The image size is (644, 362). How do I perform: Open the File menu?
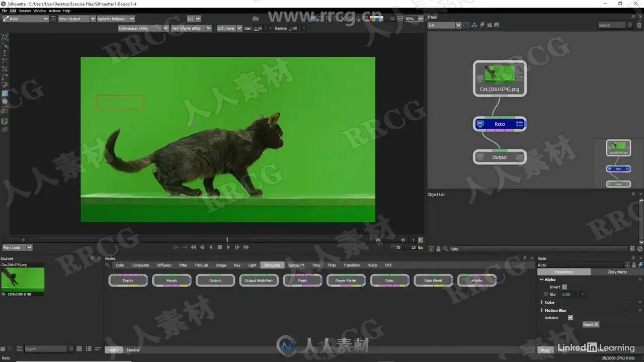(5, 11)
